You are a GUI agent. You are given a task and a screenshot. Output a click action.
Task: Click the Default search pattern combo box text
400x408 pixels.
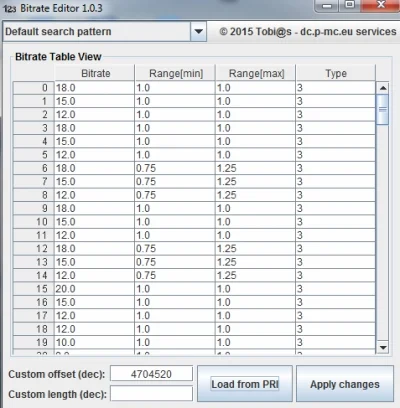point(58,32)
